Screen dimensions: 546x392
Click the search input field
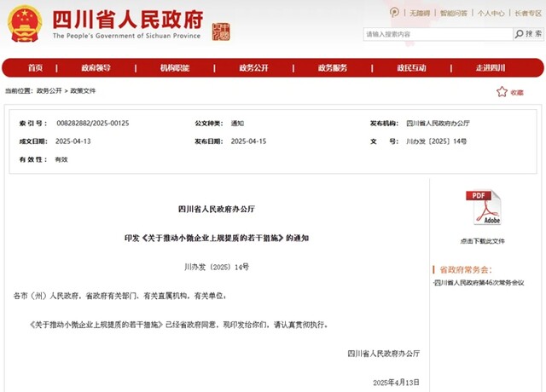tap(438, 34)
